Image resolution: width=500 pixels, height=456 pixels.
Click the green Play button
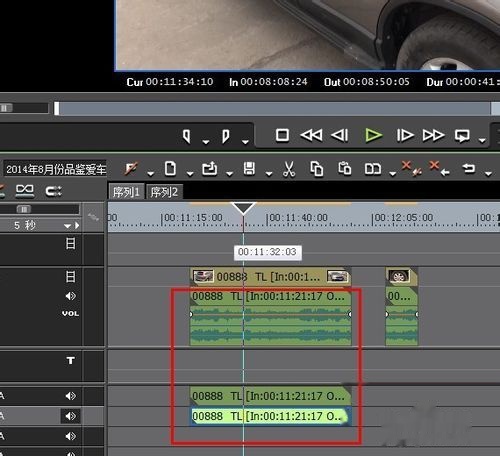[373, 135]
